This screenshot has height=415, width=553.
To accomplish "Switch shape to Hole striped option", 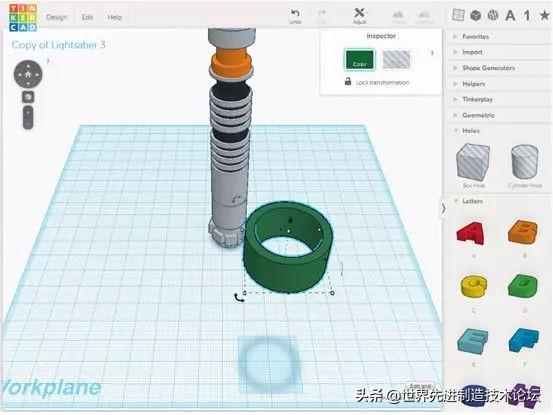I will pos(396,59).
